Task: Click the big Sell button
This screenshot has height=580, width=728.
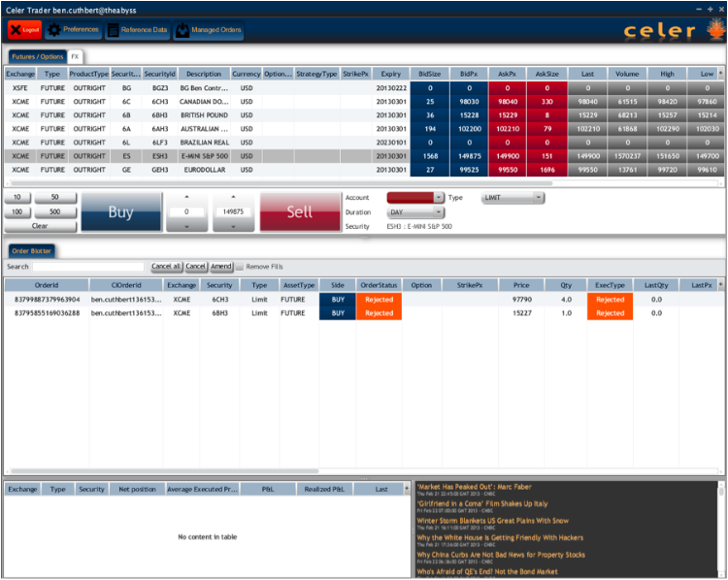Action: (x=300, y=212)
